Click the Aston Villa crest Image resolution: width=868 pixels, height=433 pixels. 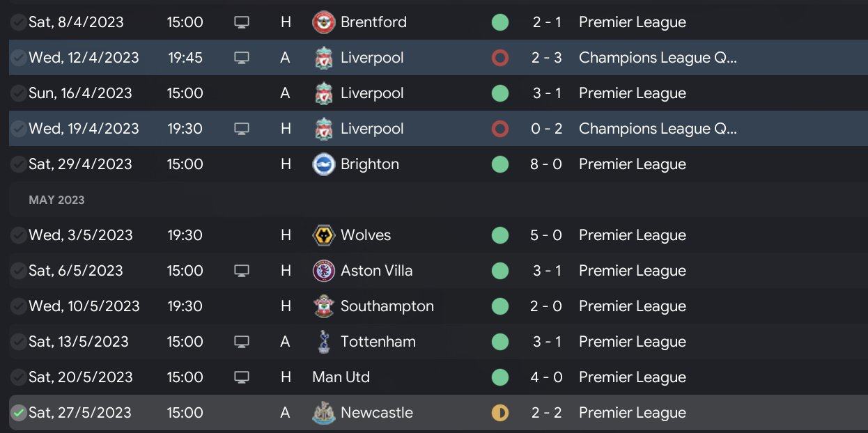tap(324, 271)
